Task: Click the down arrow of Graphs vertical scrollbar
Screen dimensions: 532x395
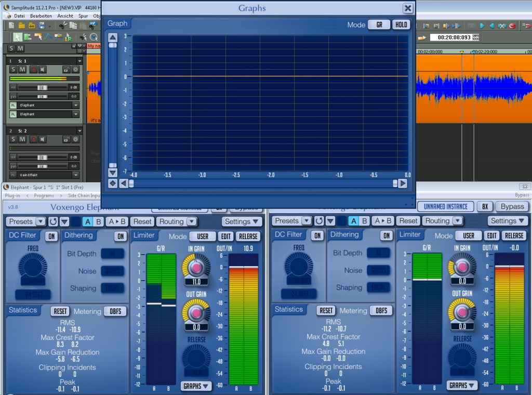Action: coord(113,173)
